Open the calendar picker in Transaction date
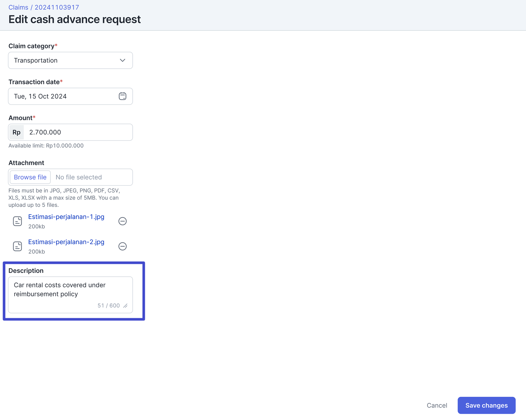This screenshot has height=420, width=526. click(x=122, y=96)
